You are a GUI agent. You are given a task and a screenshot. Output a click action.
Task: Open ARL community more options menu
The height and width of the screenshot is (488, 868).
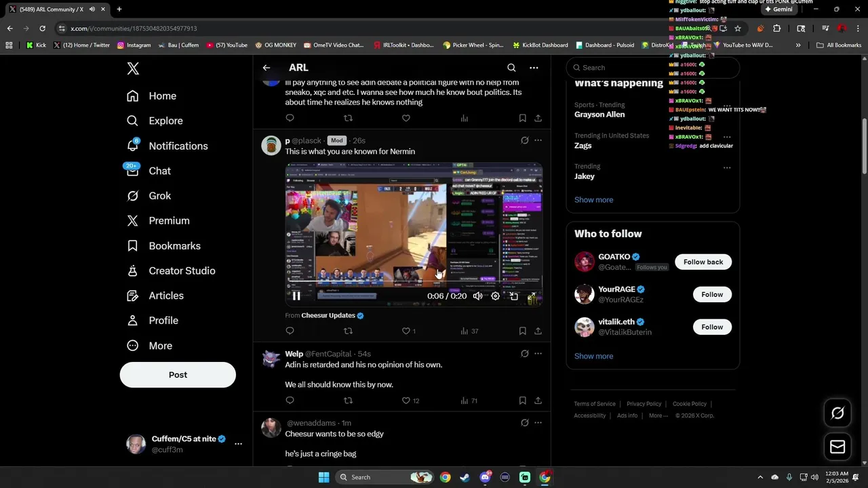[534, 68]
